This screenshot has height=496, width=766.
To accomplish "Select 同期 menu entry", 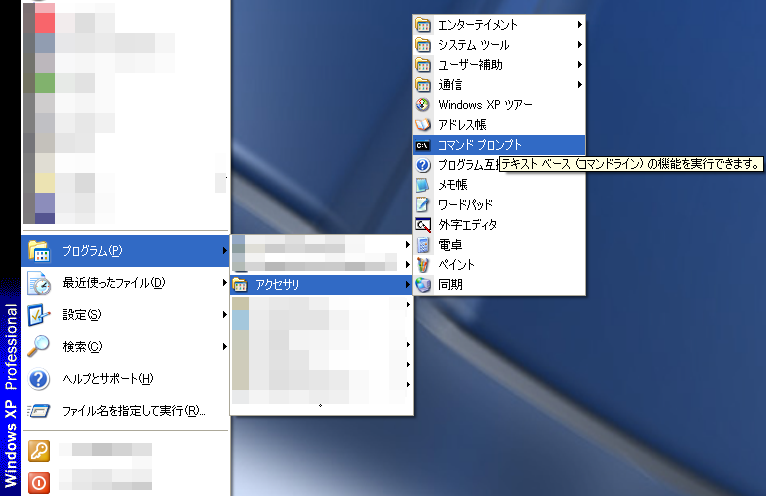I will (x=499, y=285).
